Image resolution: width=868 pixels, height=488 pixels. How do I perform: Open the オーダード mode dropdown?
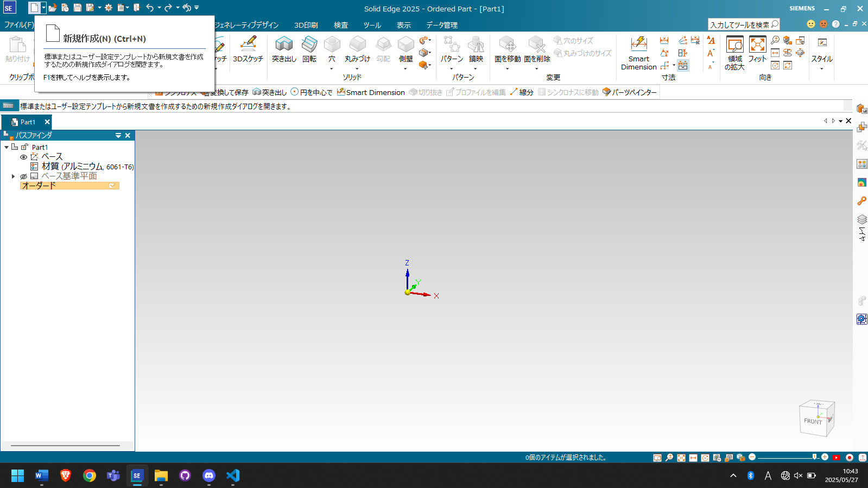tap(112, 186)
